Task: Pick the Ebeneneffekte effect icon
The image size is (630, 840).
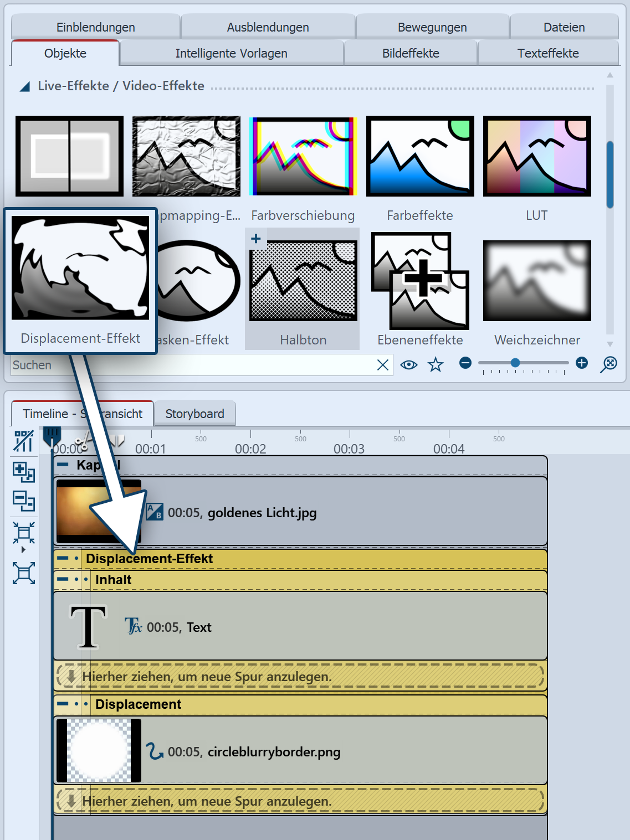Action: coord(420,281)
